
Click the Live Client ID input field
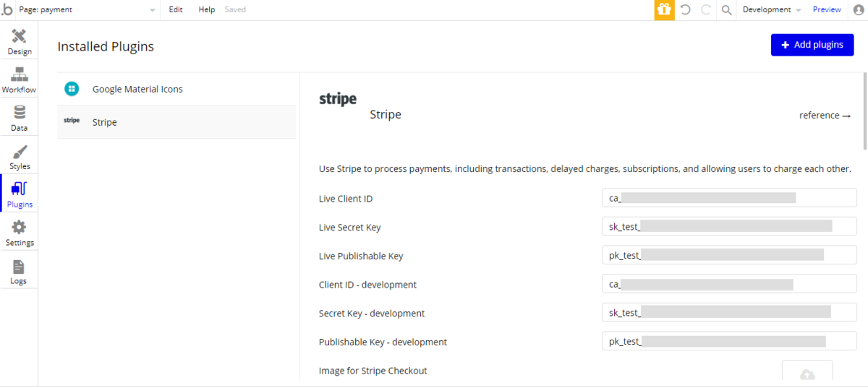[729, 198]
